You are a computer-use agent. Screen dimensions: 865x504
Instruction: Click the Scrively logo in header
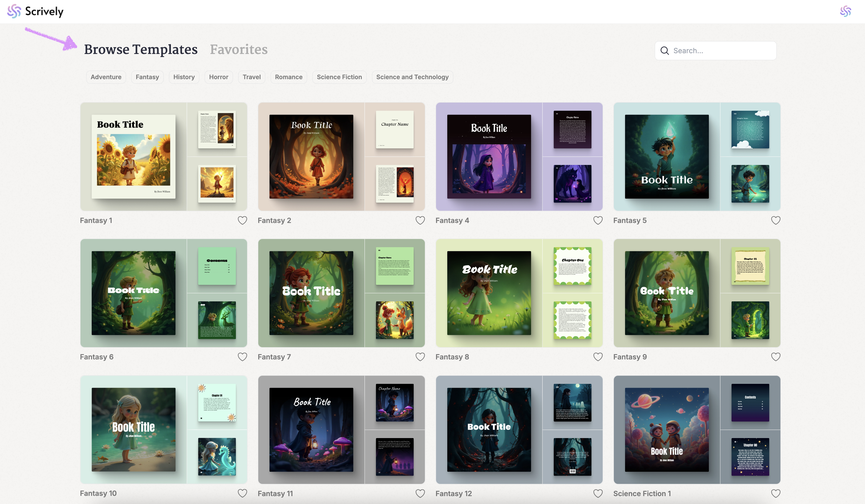pyautogui.click(x=35, y=11)
